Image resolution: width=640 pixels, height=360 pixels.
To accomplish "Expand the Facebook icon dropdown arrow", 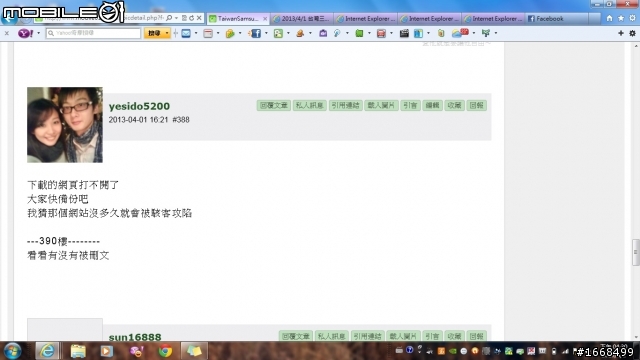I will pyautogui.click(x=266, y=33).
